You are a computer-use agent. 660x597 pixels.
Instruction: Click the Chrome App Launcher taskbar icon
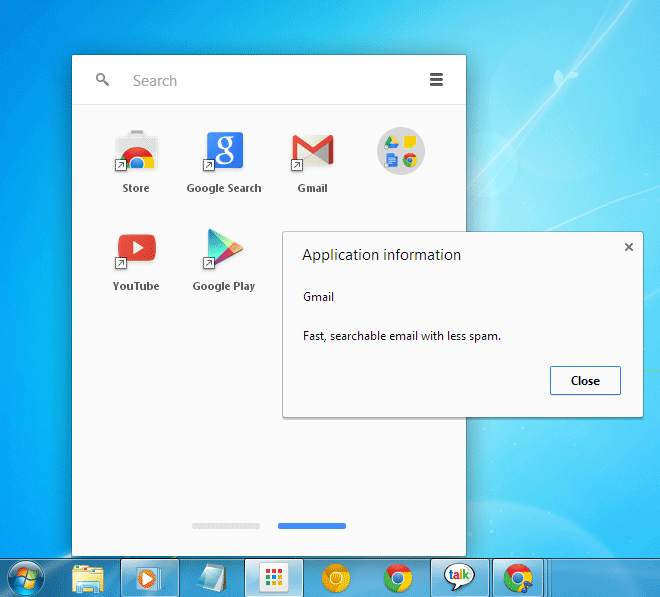pyautogui.click(x=274, y=578)
